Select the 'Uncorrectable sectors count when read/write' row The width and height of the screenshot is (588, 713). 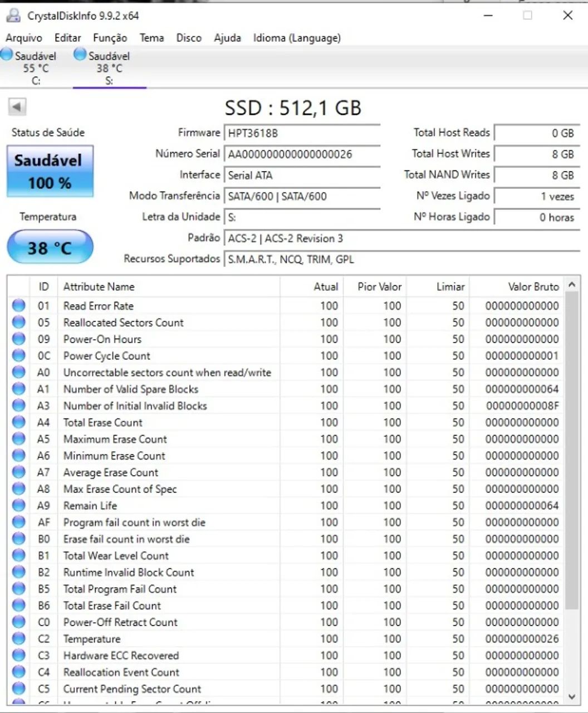(286, 372)
